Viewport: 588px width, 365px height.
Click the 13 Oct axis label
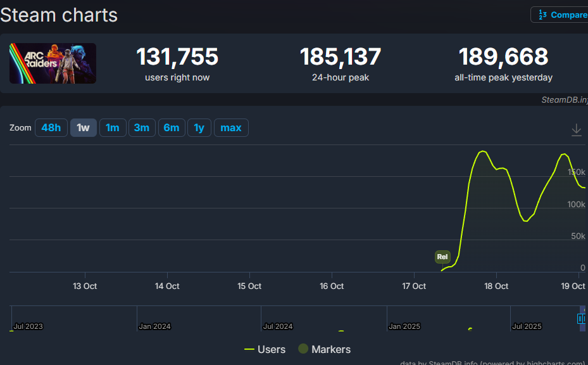coord(85,286)
